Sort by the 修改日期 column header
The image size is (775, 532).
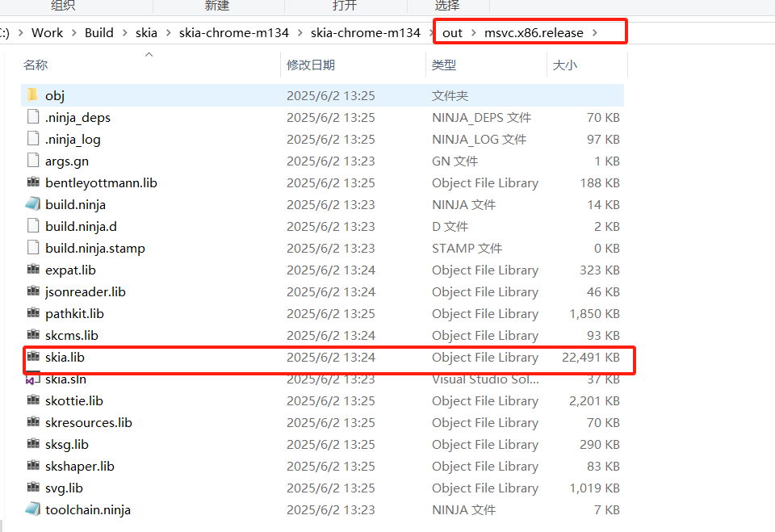pyautogui.click(x=311, y=65)
